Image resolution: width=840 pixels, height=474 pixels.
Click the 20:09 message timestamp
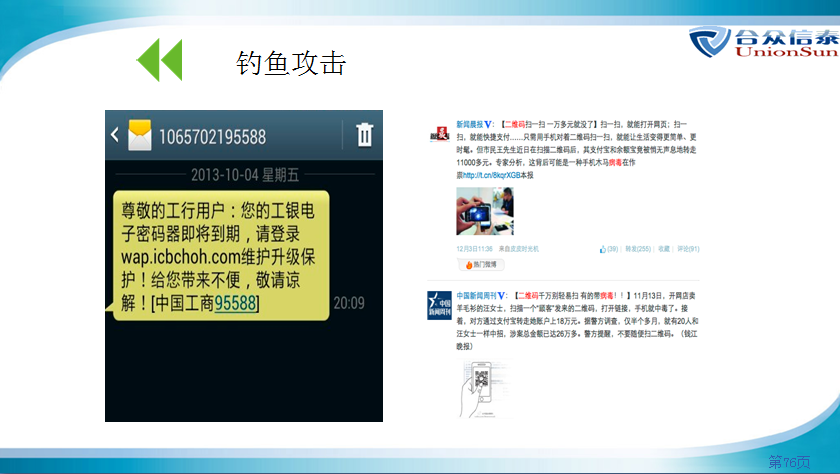[349, 303]
